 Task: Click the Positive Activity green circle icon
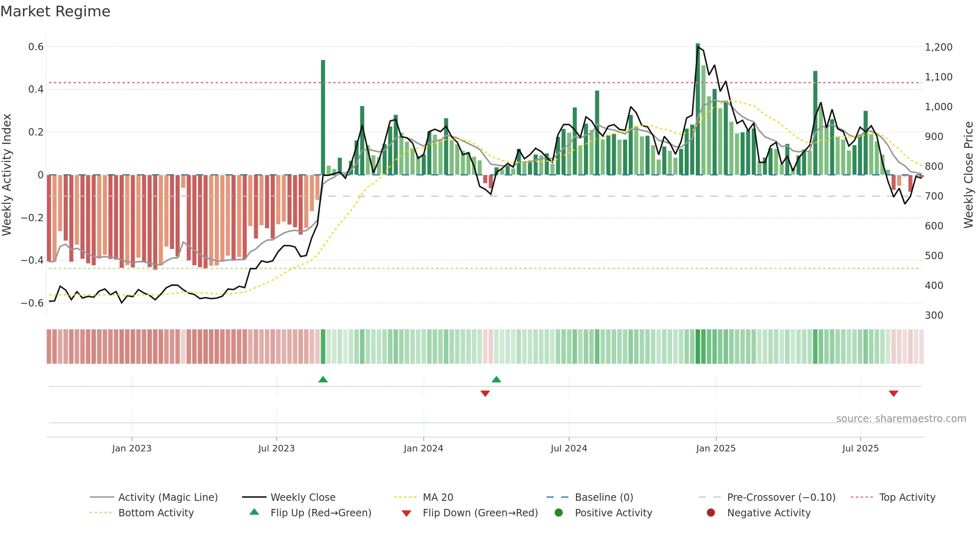[559, 513]
